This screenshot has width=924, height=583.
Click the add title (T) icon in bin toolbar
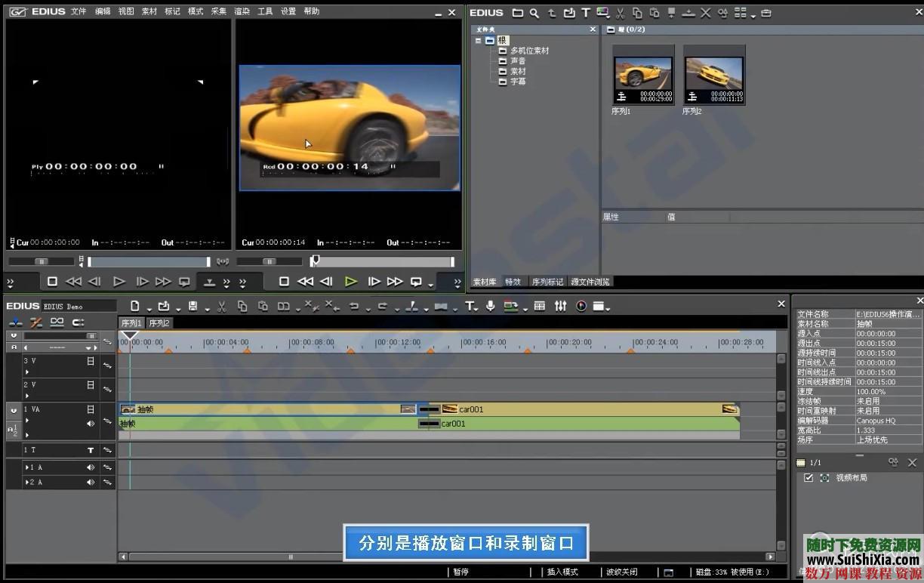(585, 13)
